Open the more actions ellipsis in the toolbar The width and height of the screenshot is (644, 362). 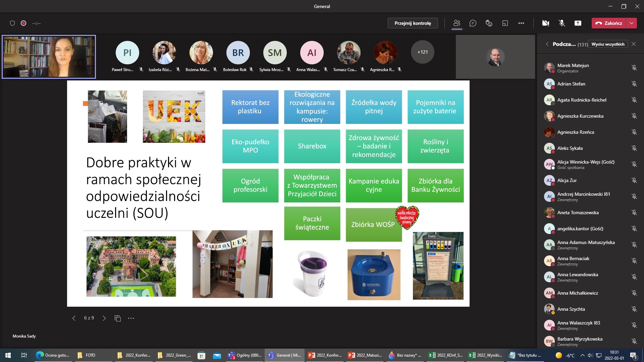tap(522, 23)
